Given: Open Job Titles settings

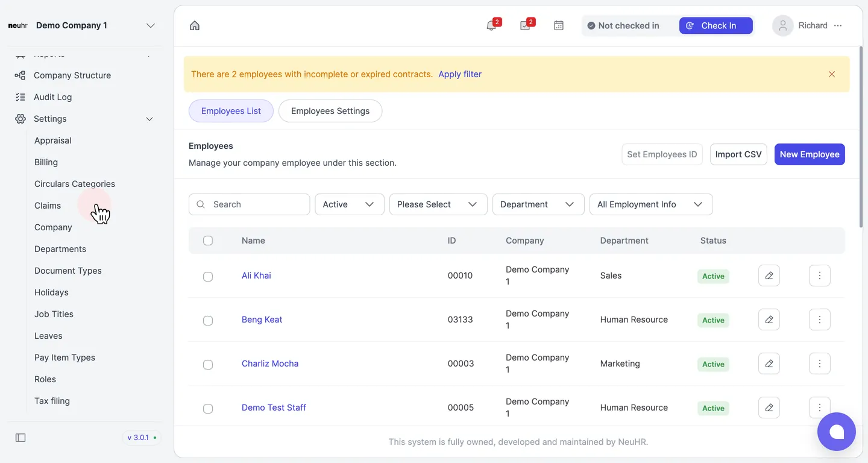Looking at the screenshot, I should coord(54,314).
